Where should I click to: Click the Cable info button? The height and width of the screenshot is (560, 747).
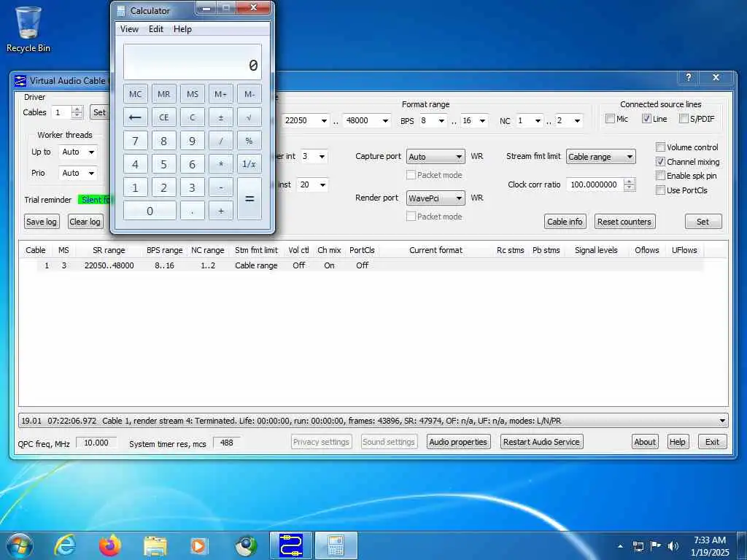[x=565, y=222]
